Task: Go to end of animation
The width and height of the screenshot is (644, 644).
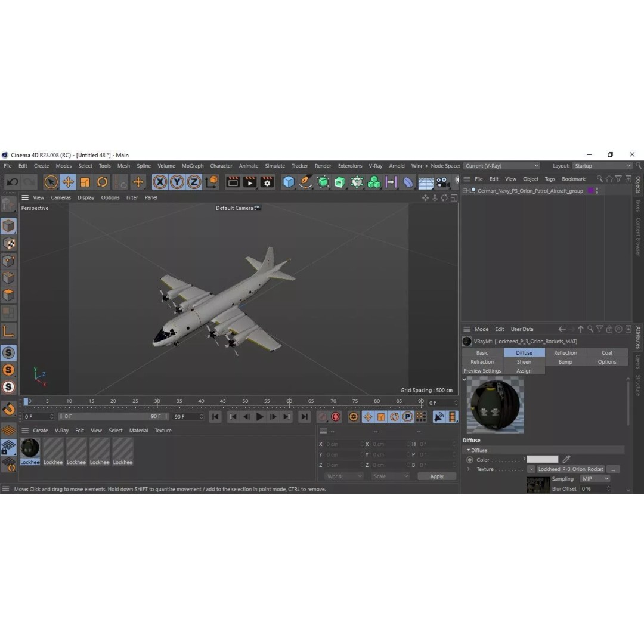Action: tap(304, 417)
